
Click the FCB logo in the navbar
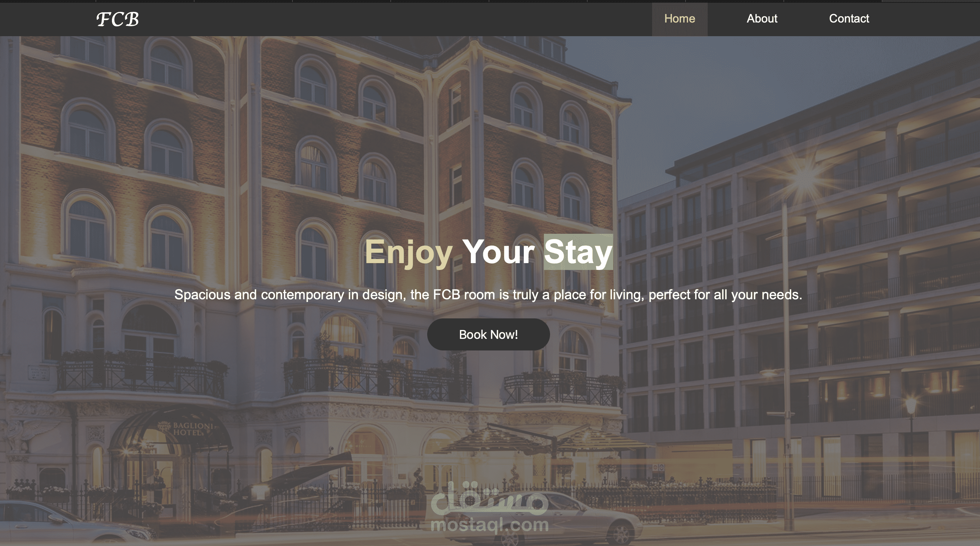(118, 19)
